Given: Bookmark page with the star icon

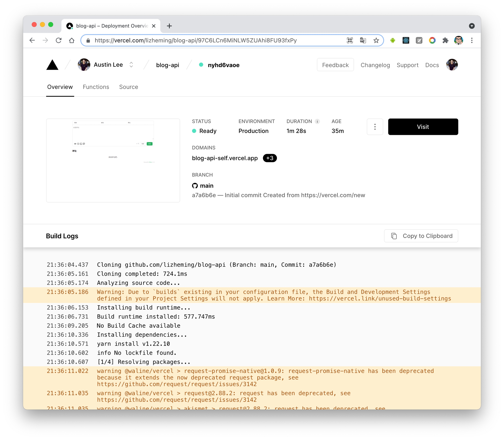Looking at the screenshot, I should click(376, 40).
